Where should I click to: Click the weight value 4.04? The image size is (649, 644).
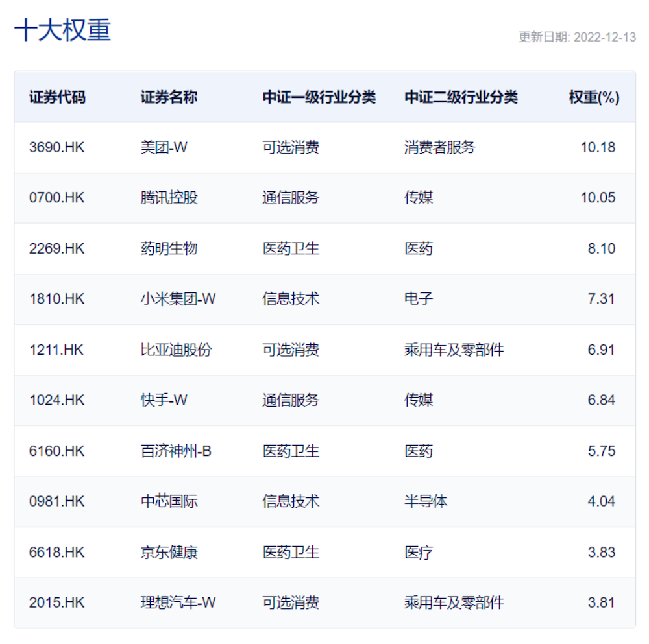click(x=602, y=501)
